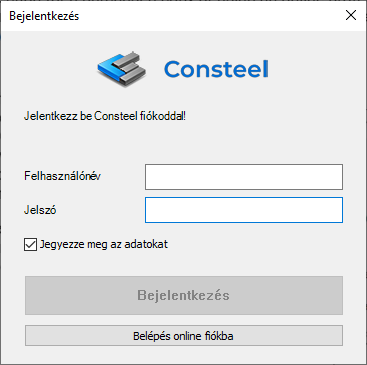The width and height of the screenshot is (367, 365).
Task: Select the highlighted blue-bordered password box
Action: click(244, 210)
